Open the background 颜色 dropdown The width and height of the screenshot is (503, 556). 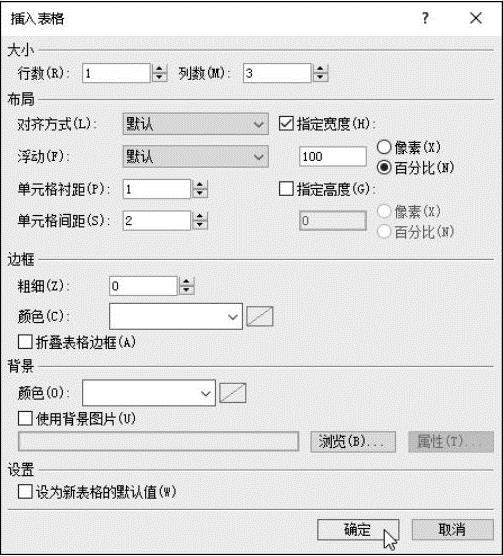click(x=149, y=393)
